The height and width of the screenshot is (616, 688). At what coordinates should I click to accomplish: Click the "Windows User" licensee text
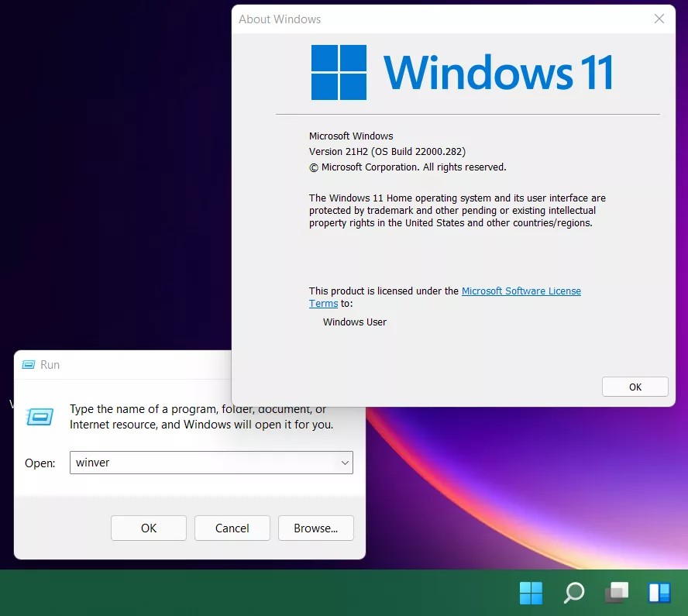[x=355, y=322]
